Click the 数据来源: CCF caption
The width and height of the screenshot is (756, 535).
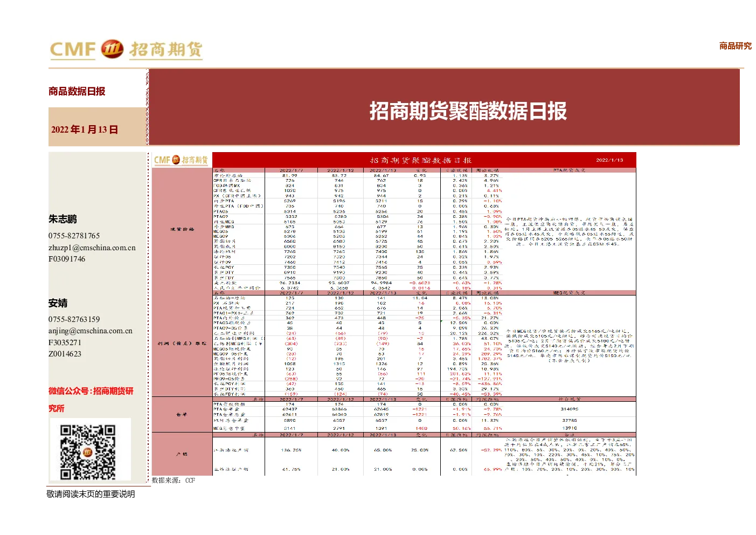point(174,480)
